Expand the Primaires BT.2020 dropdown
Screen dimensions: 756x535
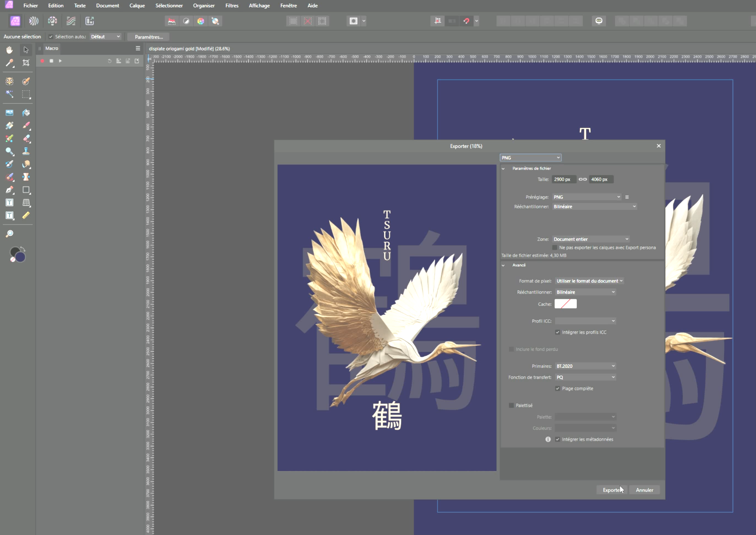[585, 366]
